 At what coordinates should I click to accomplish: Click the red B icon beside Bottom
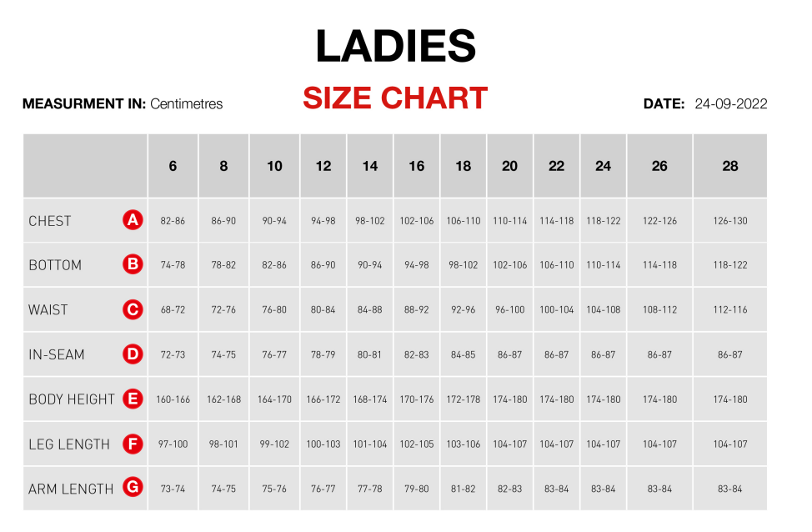coord(133,265)
